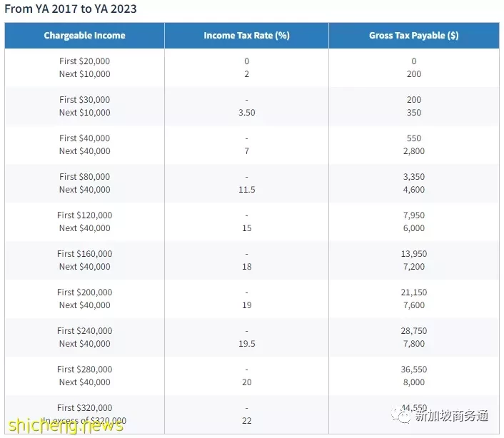Click the Gross Tax Payable ($) header
The height and width of the screenshot is (438, 504).
click(x=413, y=36)
